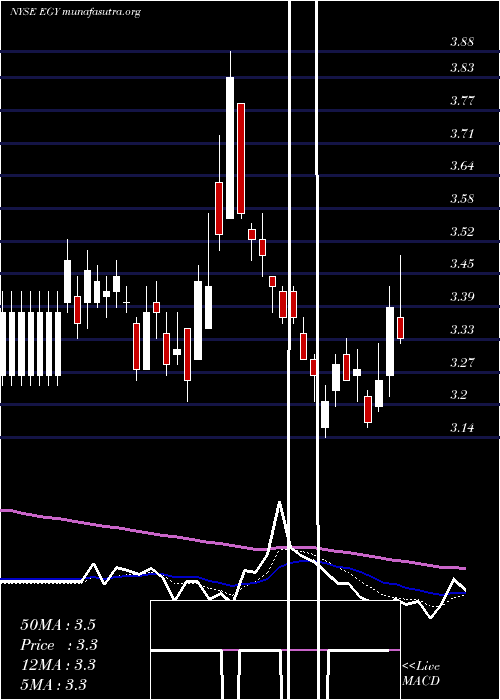Select the large red candlestick below 3.77
This screenshot has width=500, height=700.
(x=241, y=158)
